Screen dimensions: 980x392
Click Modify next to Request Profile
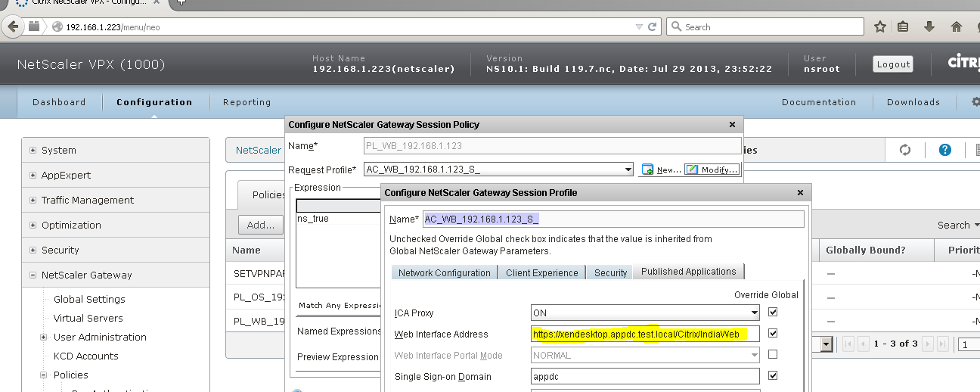tap(712, 170)
